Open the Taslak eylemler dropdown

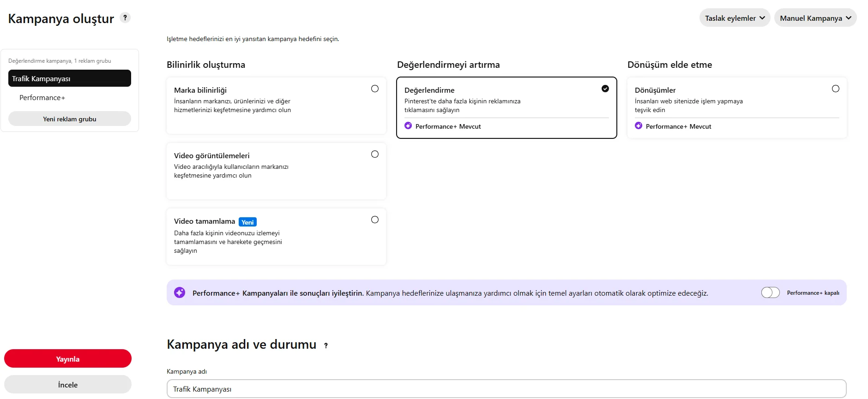pos(735,18)
